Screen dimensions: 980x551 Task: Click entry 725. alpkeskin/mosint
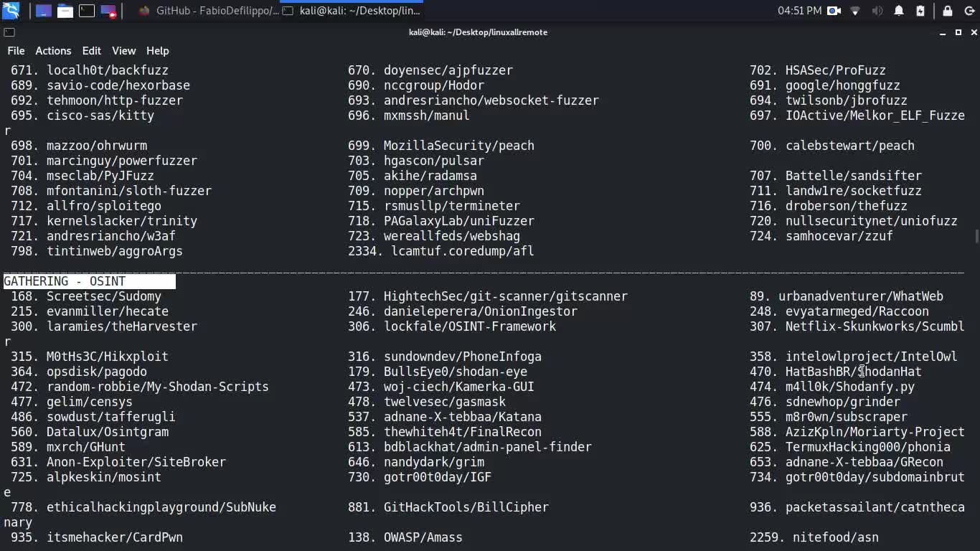point(86,477)
